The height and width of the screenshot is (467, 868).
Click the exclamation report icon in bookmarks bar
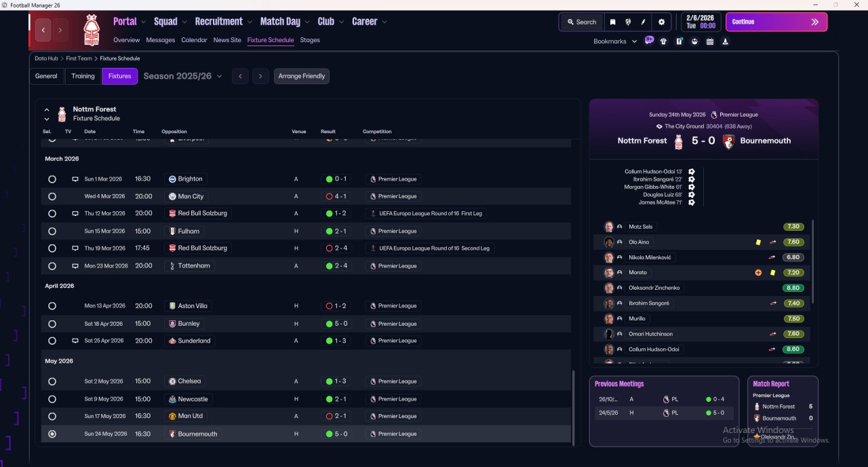click(x=679, y=41)
